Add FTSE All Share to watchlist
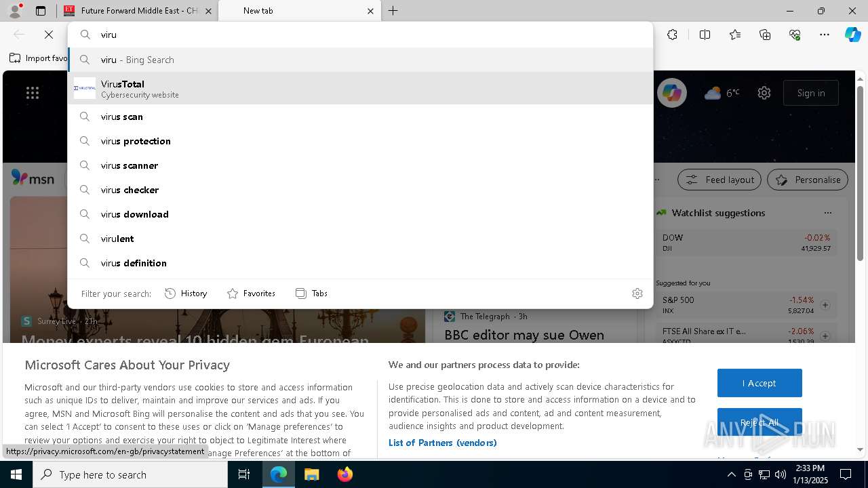 click(825, 336)
